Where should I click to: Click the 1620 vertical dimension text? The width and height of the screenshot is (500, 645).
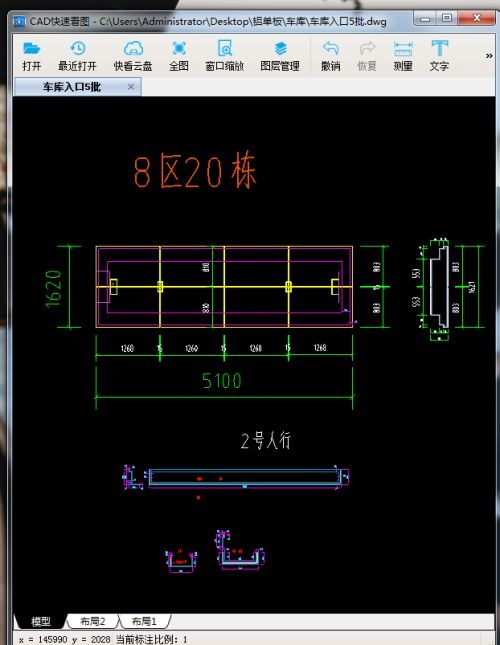(x=53, y=288)
